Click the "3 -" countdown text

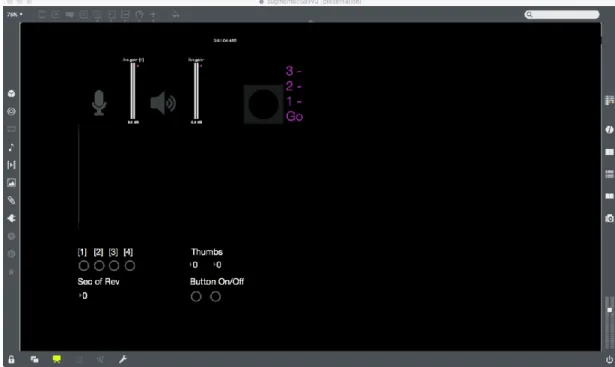293,71
